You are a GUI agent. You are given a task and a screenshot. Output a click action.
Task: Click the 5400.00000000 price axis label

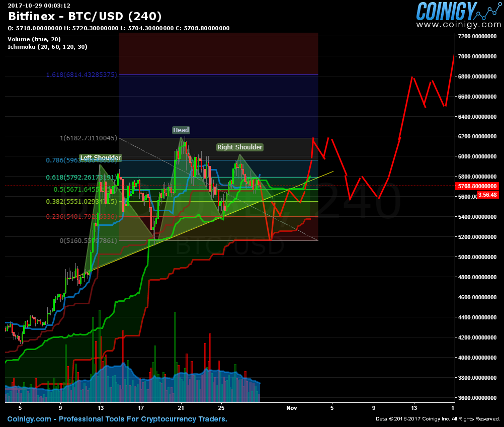(477, 217)
